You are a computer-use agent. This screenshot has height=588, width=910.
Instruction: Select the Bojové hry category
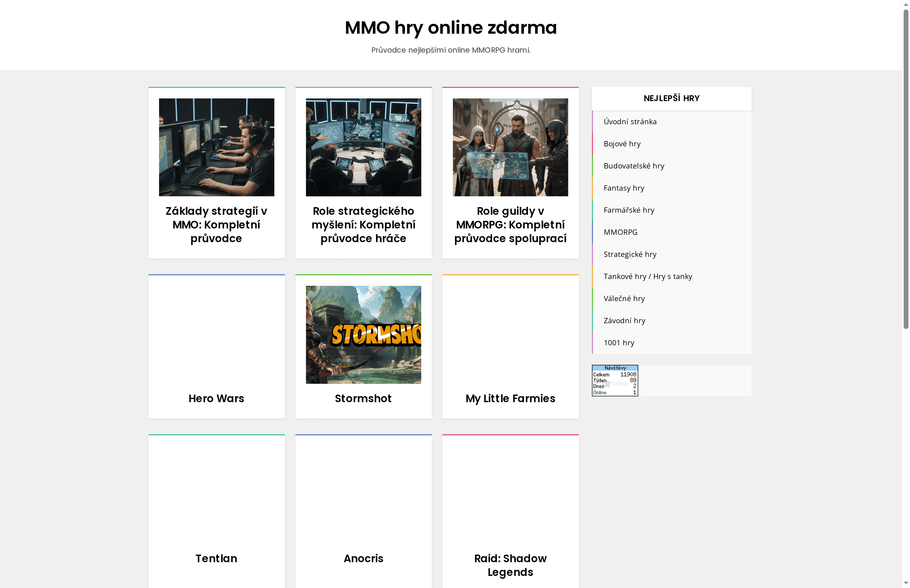[x=622, y=143]
